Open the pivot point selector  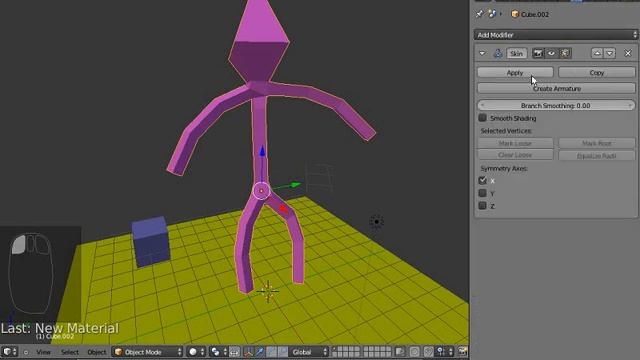click(219, 352)
